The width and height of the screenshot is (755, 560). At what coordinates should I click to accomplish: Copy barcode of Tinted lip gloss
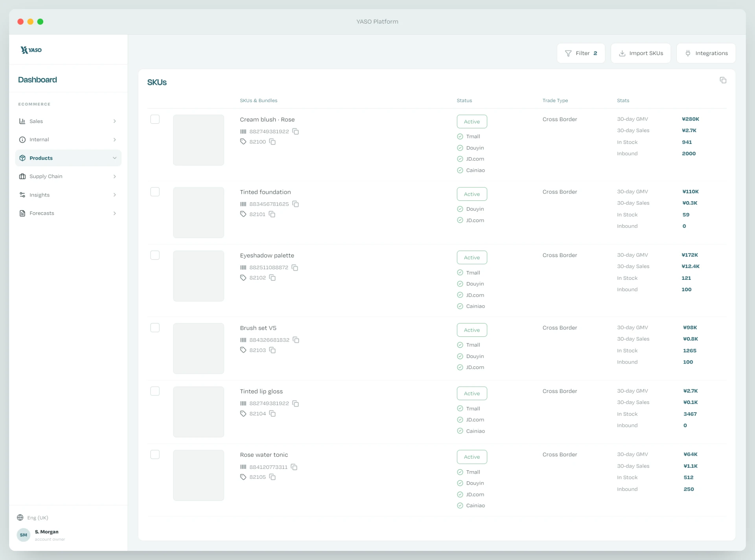[296, 404]
